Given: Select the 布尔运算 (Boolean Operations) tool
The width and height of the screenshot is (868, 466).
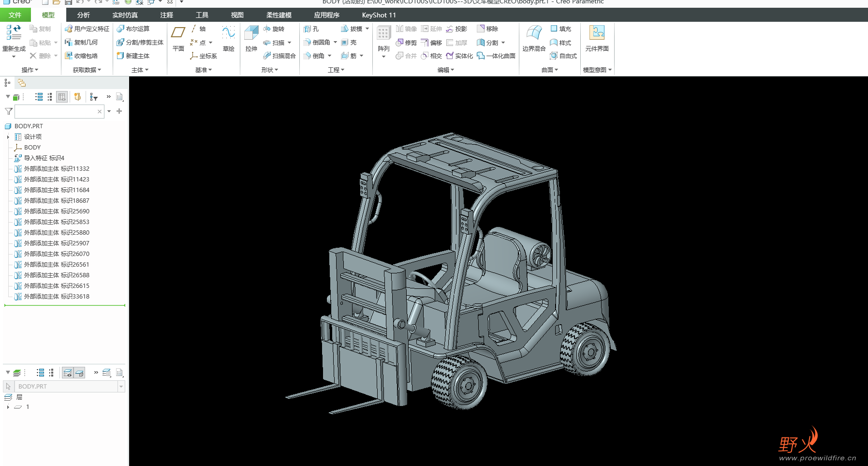Looking at the screenshot, I should tap(133, 29).
